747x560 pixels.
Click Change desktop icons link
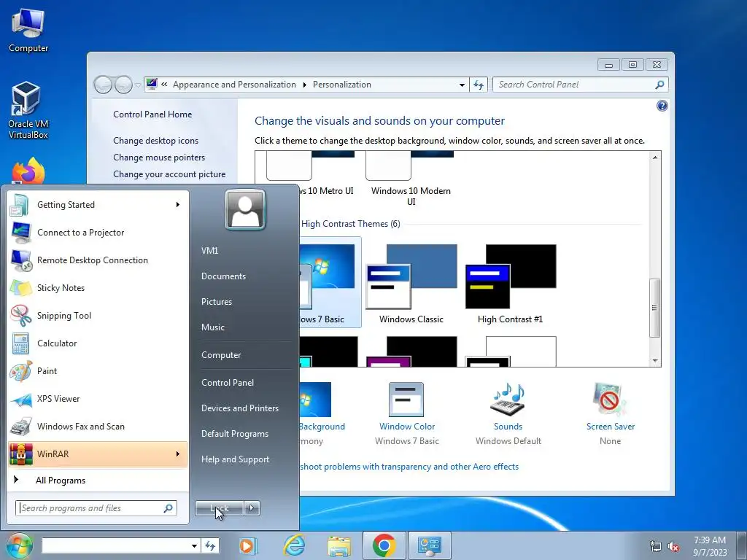click(156, 141)
